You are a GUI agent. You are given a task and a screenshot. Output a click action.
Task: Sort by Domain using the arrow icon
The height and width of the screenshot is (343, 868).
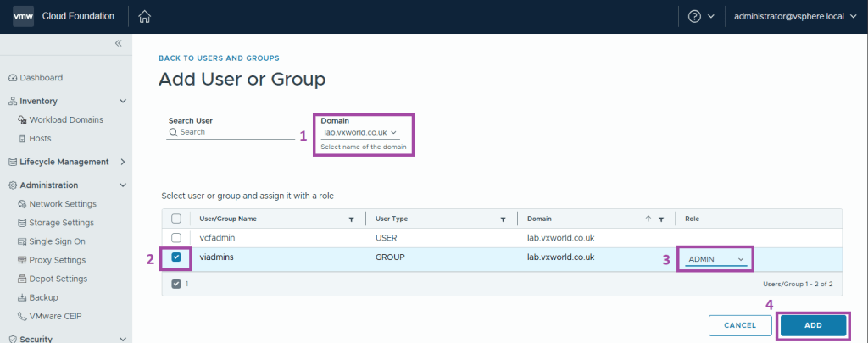pyautogui.click(x=648, y=219)
